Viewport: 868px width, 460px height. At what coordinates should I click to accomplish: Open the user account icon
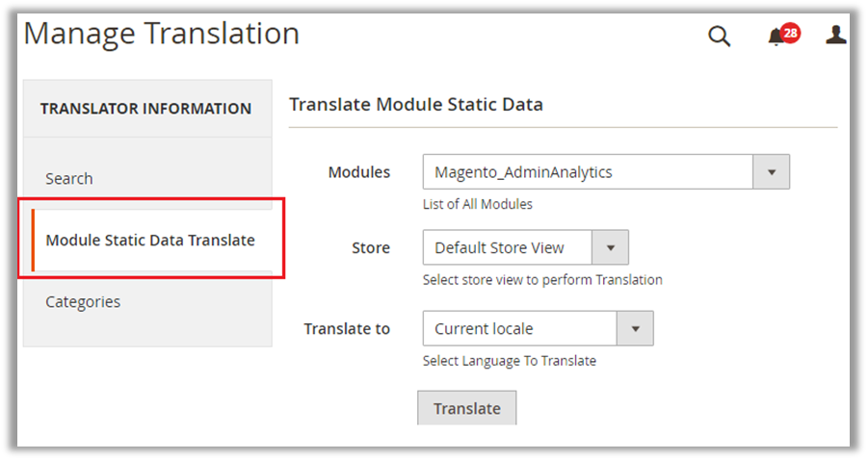[835, 36]
